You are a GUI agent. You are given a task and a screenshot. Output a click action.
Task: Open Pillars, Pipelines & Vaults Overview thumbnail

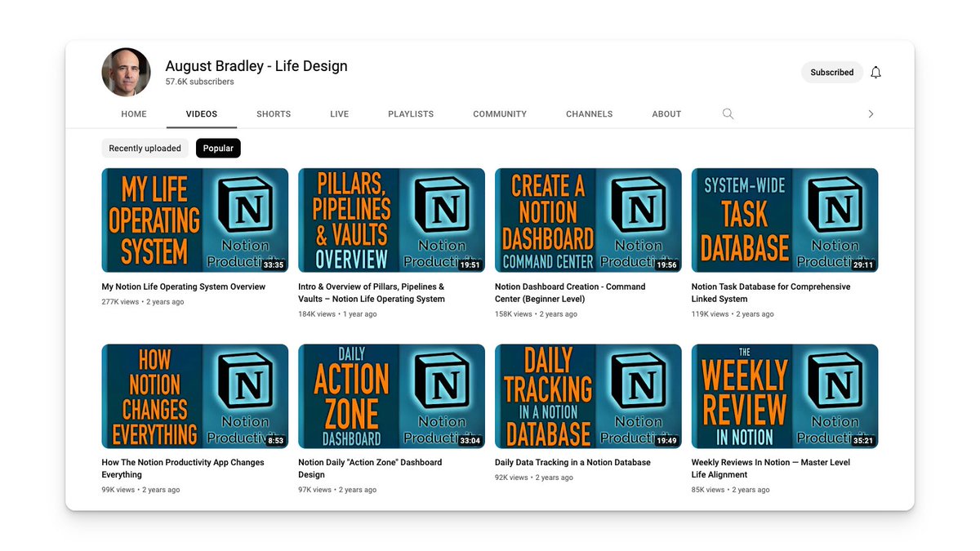391,220
